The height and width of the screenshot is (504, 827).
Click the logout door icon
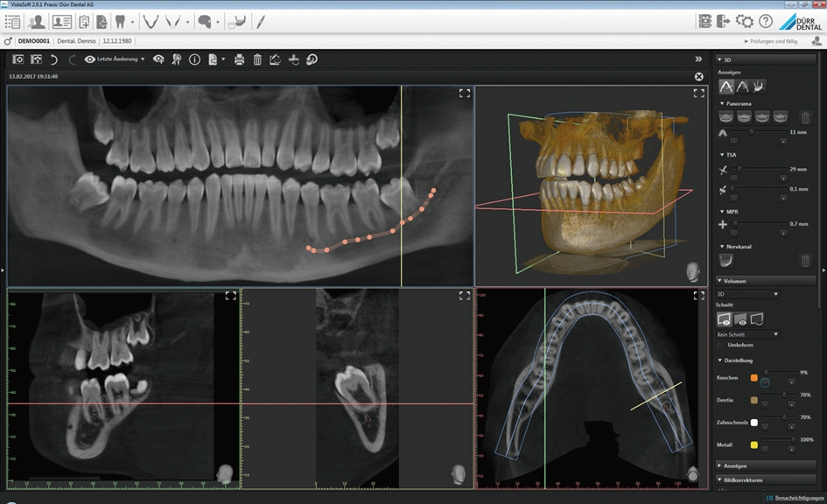724,22
